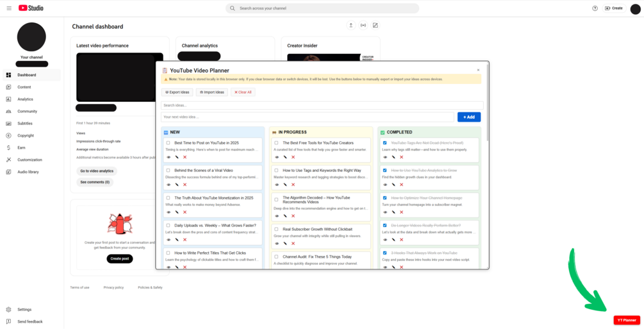
Task: Open the Terms of use link
Action: click(x=79, y=287)
